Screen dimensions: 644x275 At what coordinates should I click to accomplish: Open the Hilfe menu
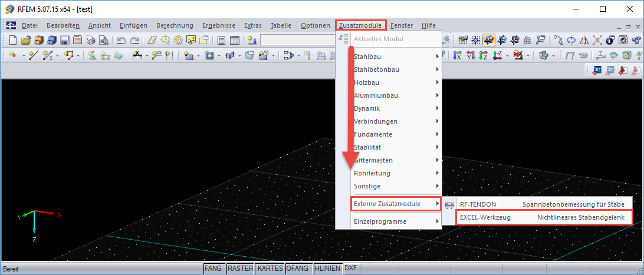tap(429, 25)
